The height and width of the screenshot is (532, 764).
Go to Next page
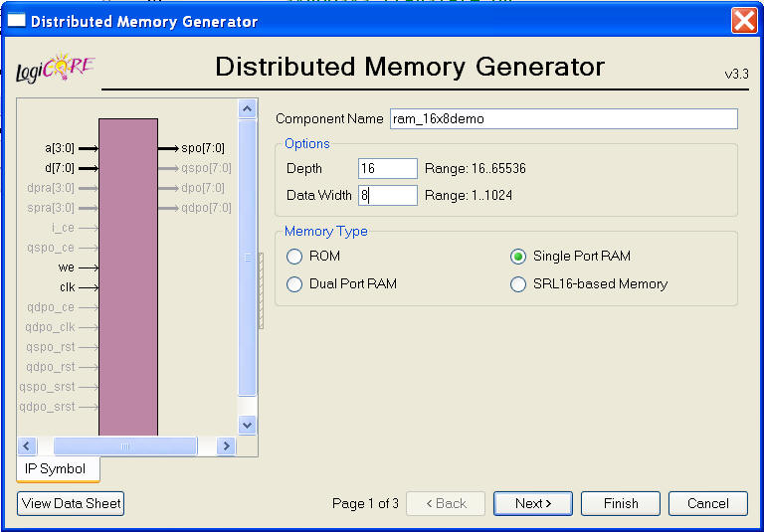point(533,503)
